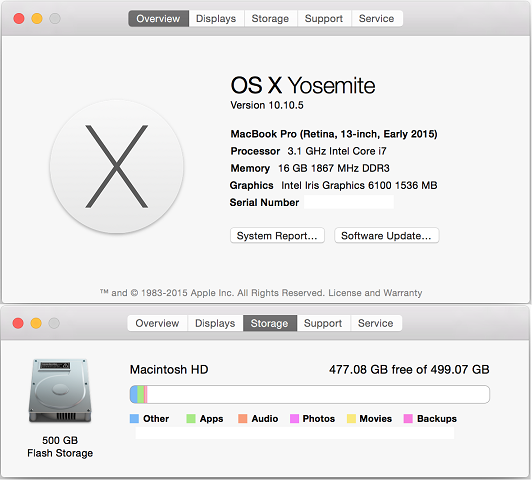Click the blue Other legend swatch
532x480 pixels.
[134, 419]
